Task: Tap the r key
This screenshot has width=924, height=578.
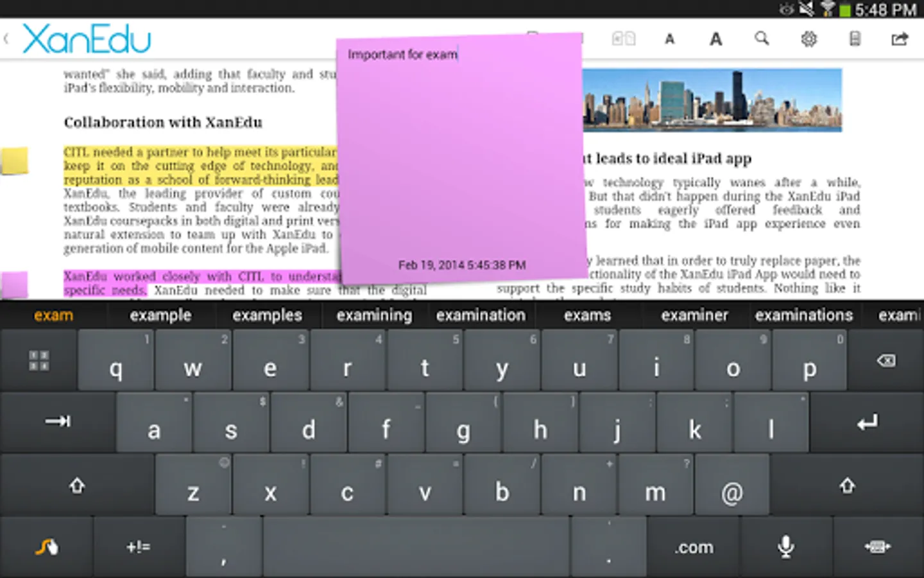Action: [347, 360]
